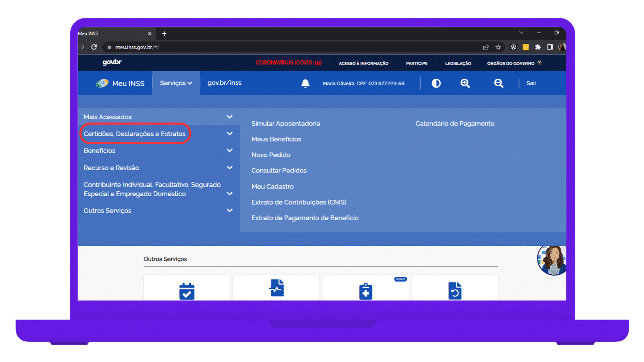
Task: Reload the page using the browser refresh button
Action: [x=94, y=47]
